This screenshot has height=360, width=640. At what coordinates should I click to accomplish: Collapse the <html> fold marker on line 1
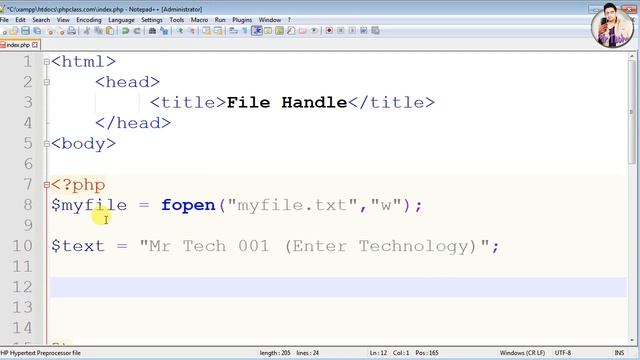tap(47, 62)
